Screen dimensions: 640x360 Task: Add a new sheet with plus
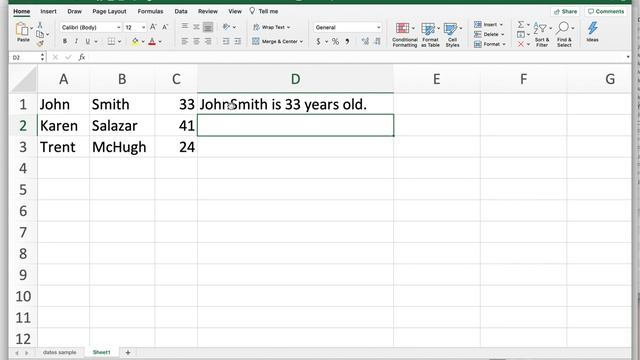pyautogui.click(x=128, y=352)
